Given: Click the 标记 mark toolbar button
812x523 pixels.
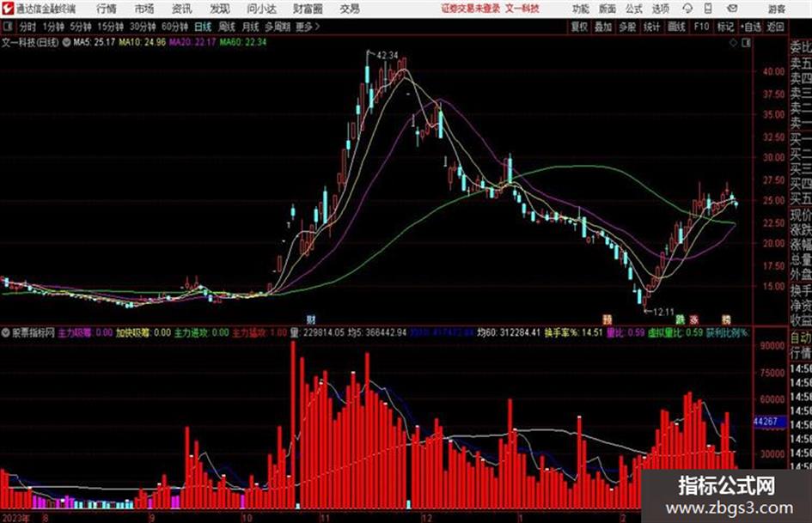Looking at the screenshot, I should (725, 27).
